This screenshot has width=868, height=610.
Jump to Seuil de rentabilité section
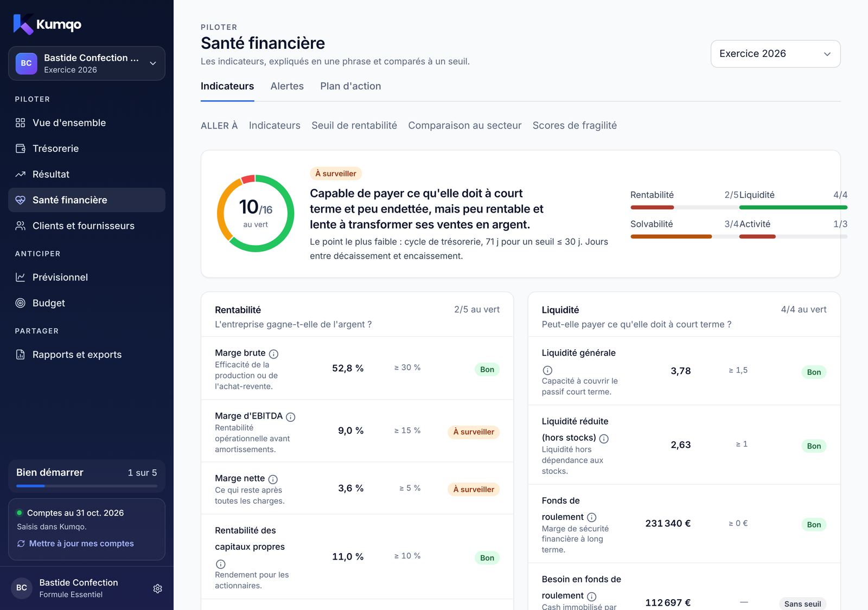354,125
